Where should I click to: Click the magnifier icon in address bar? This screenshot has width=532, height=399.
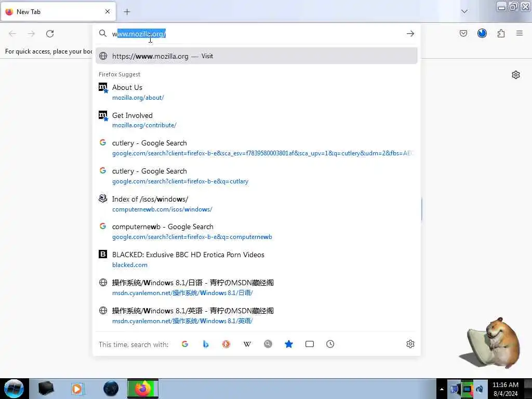103,33
